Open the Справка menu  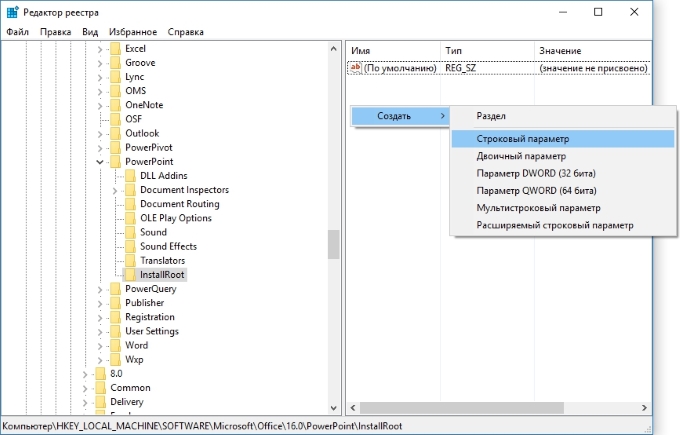[x=186, y=32]
